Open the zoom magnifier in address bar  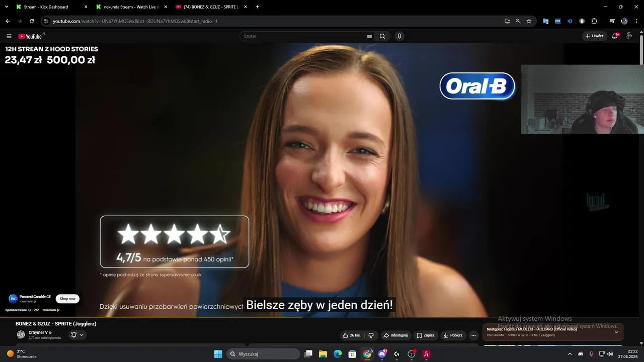coord(518,21)
